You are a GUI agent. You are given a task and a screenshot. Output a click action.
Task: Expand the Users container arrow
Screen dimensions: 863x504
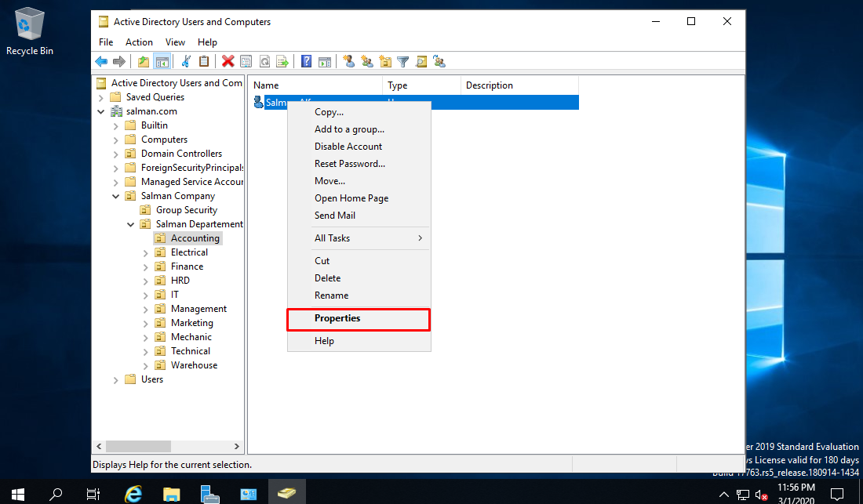[x=115, y=380]
